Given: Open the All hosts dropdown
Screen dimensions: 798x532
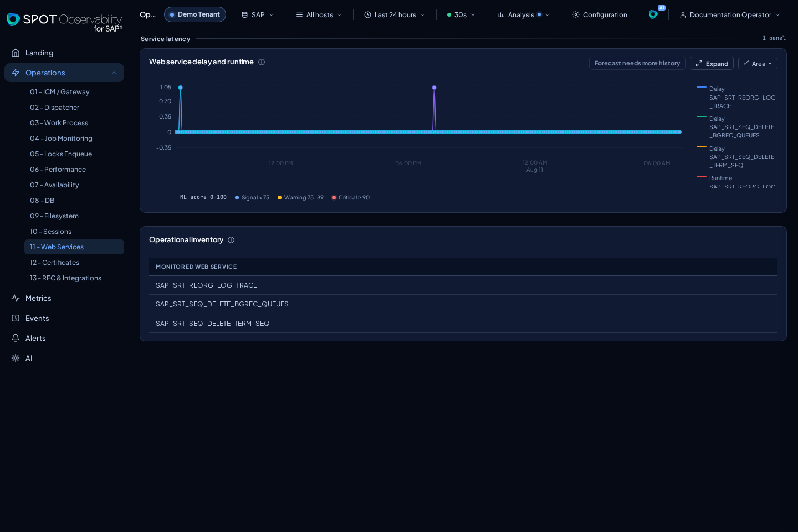Looking at the screenshot, I should (319, 15).
